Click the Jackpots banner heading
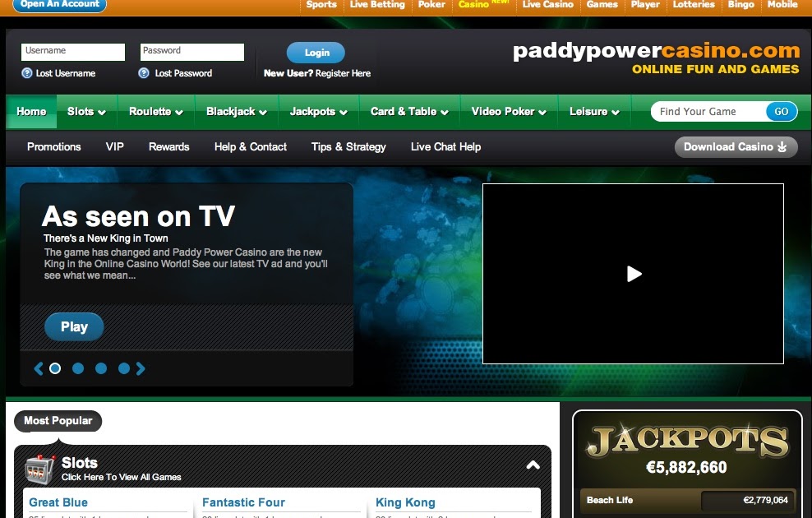Screen dimensions: 812x518 coord(687,441)
